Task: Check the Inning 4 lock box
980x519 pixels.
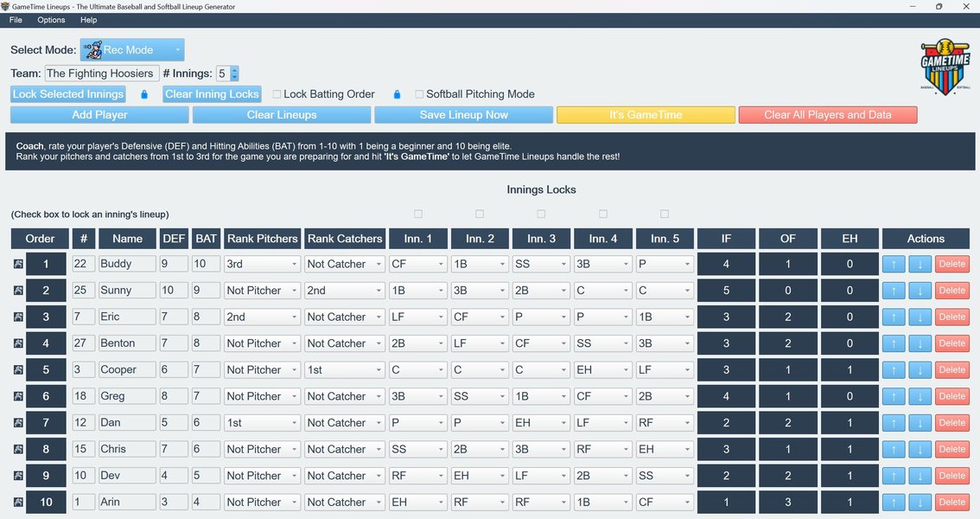Action: [603, 214]
